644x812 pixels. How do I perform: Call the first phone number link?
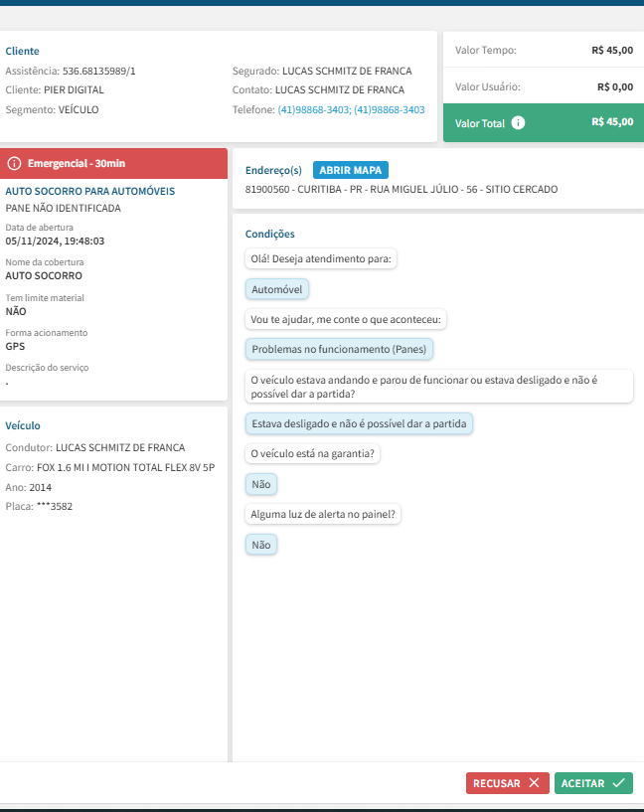click(x=314, y=109)
